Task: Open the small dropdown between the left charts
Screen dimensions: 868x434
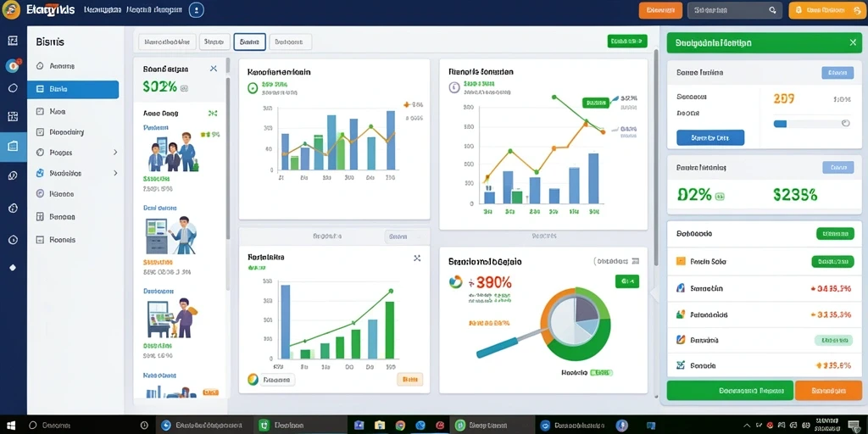Action: click(x=407, y=236)
